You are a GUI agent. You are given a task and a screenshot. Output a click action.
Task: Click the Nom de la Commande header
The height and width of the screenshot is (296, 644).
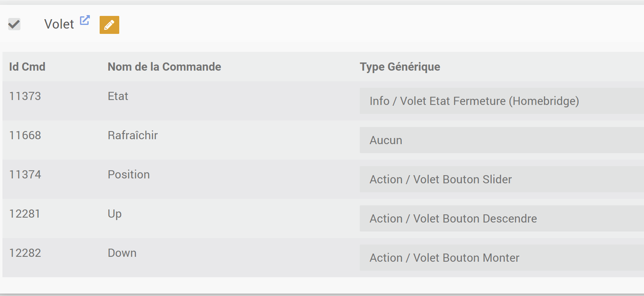coord(164,67)
